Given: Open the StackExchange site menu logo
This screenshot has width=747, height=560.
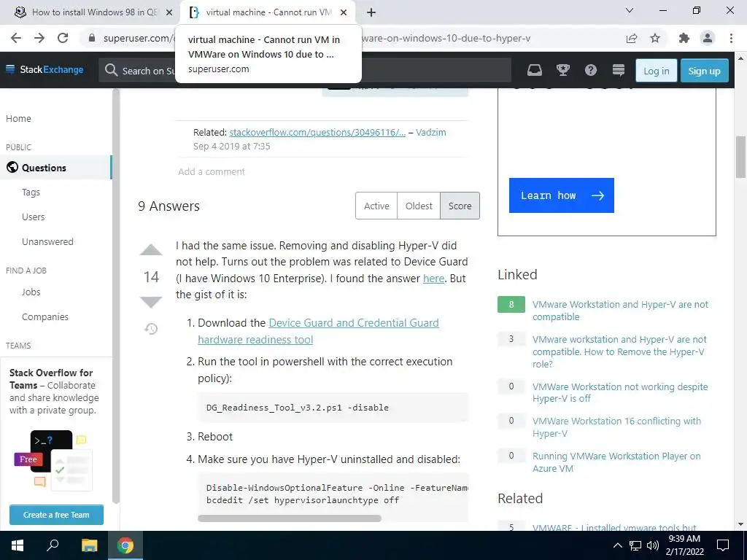Looking at the screenshot, I should pyautogui.click(x=44, y=69).
